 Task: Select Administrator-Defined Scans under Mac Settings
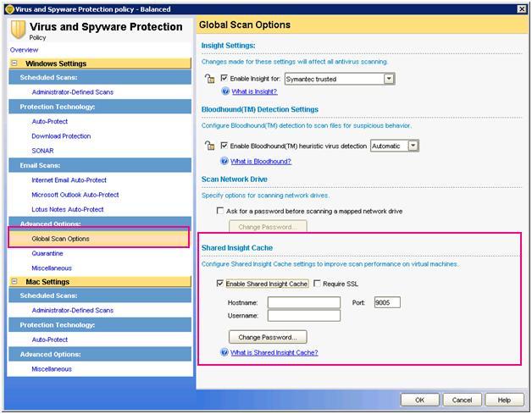tap(73, 310)
